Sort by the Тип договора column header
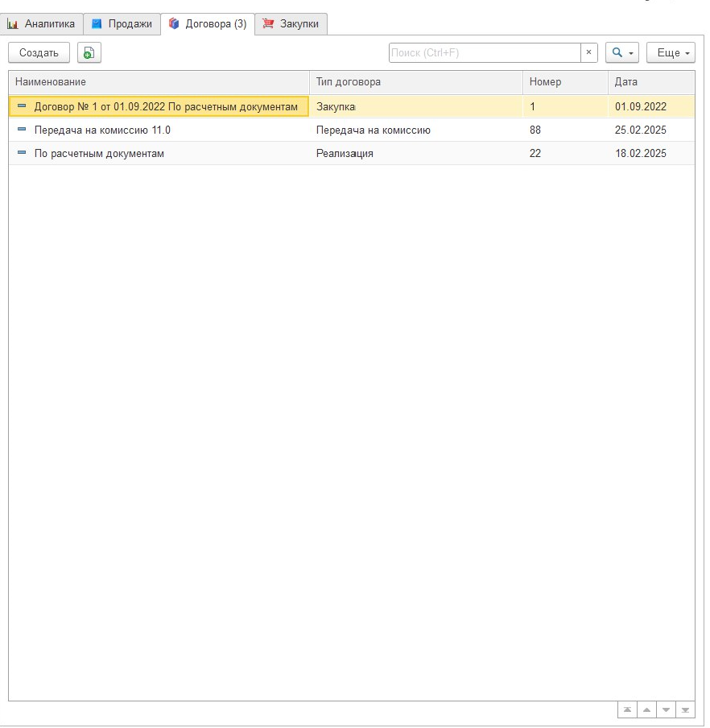This screenshot has width=710, height=728. tap(415, 82)
